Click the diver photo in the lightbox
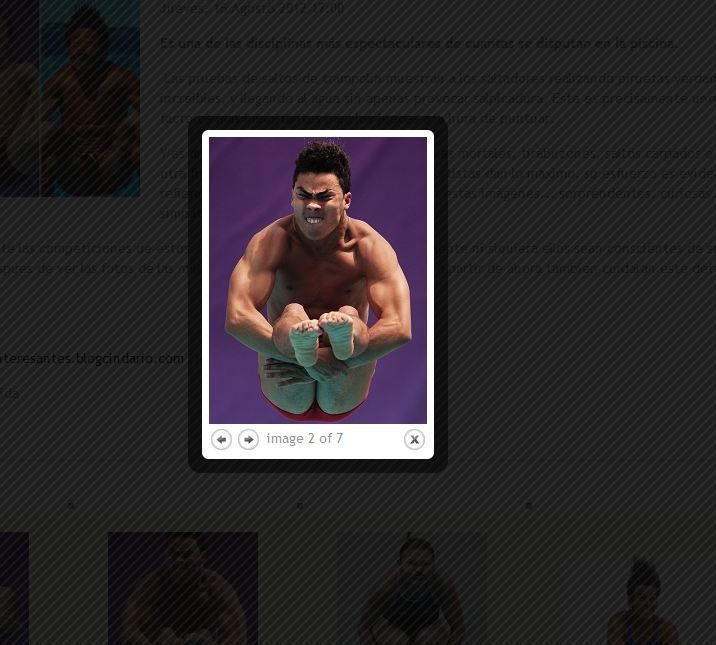The width and height of the screenshot is (716, 645). click(318, 280)
